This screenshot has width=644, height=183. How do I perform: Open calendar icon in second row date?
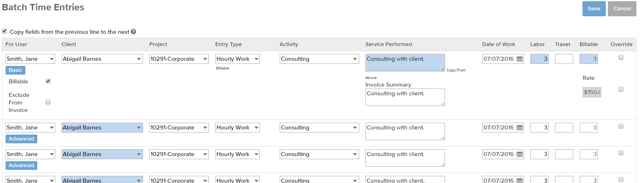519,128
